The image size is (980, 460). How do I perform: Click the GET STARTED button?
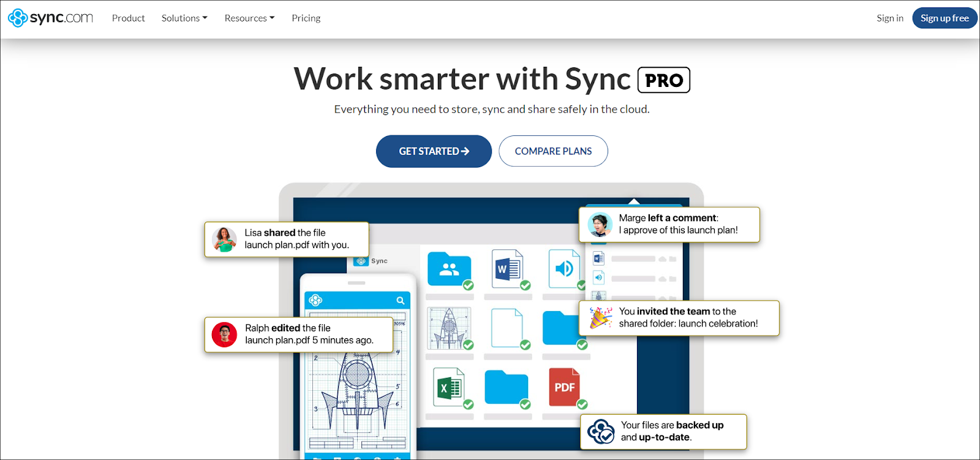(x=434, y=151)
